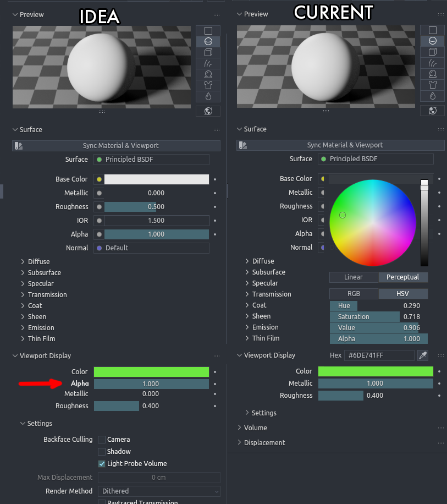Pick a color with the Hex eyedropper

(x=423, y=355)
